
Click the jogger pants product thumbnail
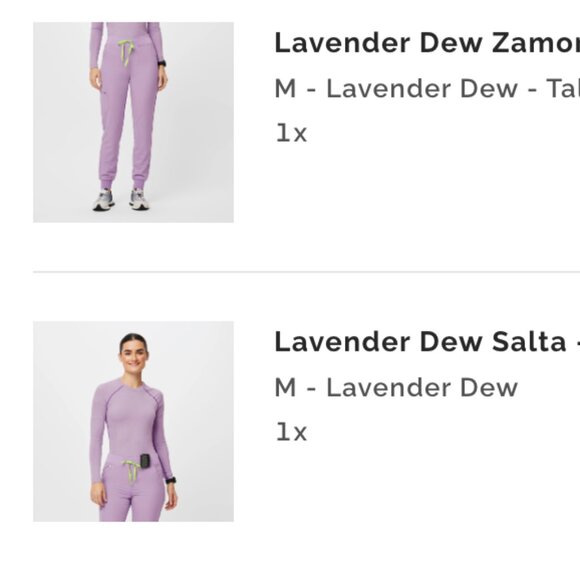[134, 122]
